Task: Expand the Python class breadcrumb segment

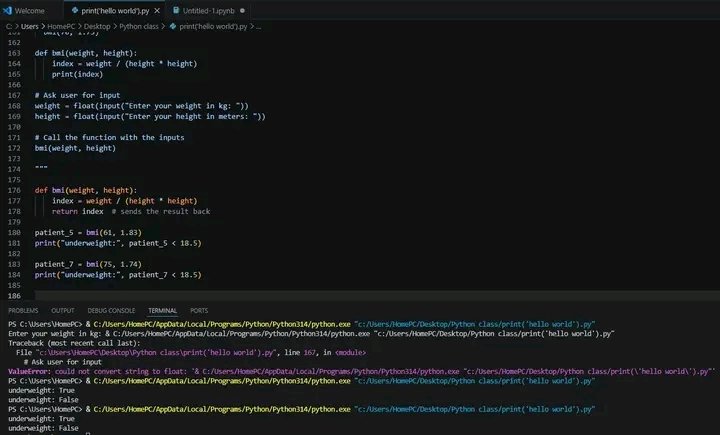Action: [x=139, y=26]
